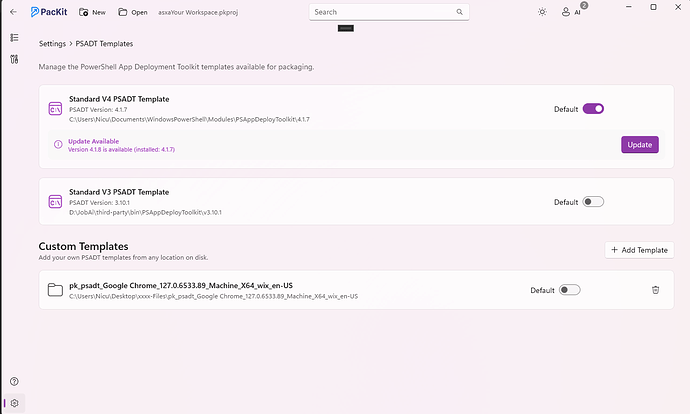
Task: Set Google Chrome custom template as default
Action: tap(569, 290)
